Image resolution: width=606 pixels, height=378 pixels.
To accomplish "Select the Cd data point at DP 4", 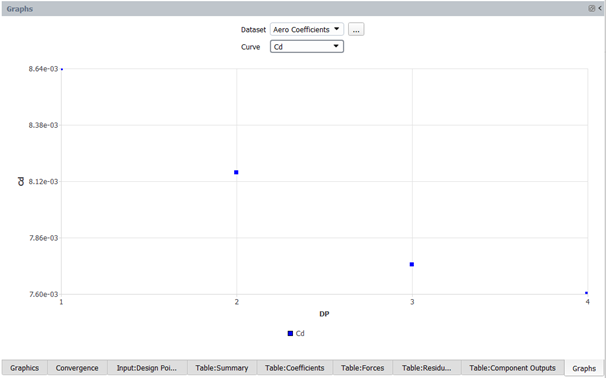I will pyautogui.click(x=587, y=293).
